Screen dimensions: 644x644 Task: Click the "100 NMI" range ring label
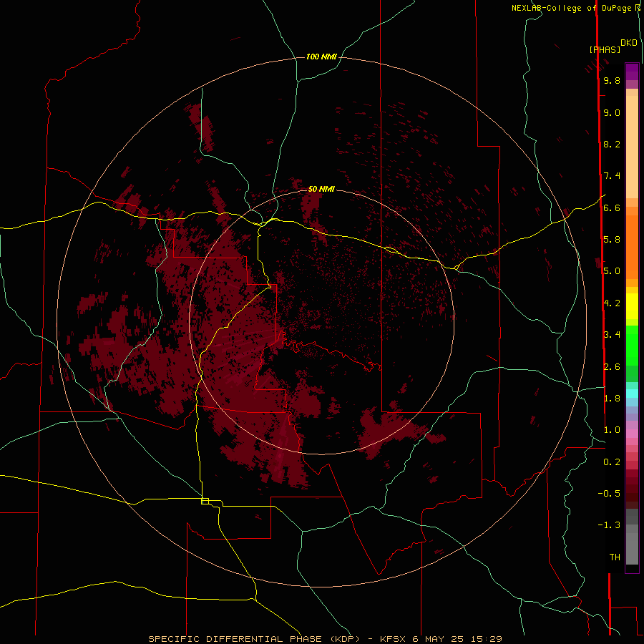pos(321,57)
